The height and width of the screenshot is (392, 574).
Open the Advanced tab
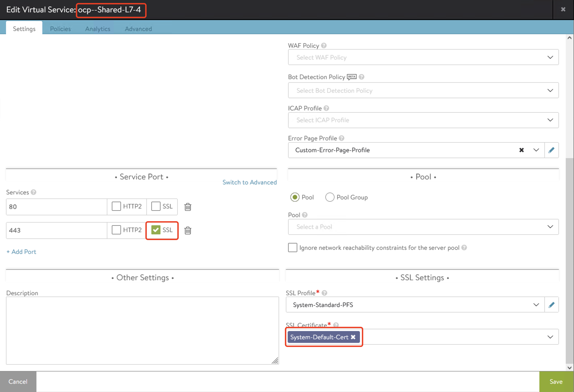tap(138, 29)
